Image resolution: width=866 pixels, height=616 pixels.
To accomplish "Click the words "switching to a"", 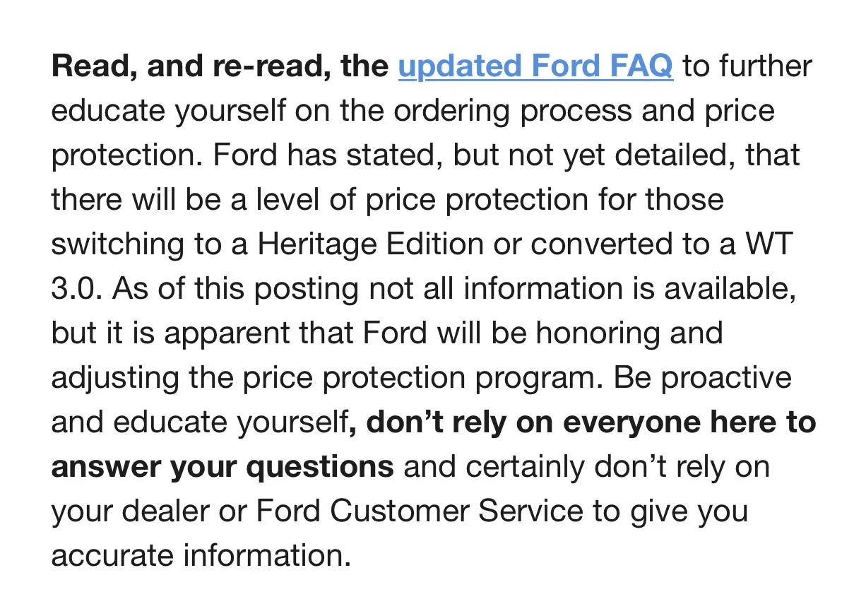I will point(150,245).
